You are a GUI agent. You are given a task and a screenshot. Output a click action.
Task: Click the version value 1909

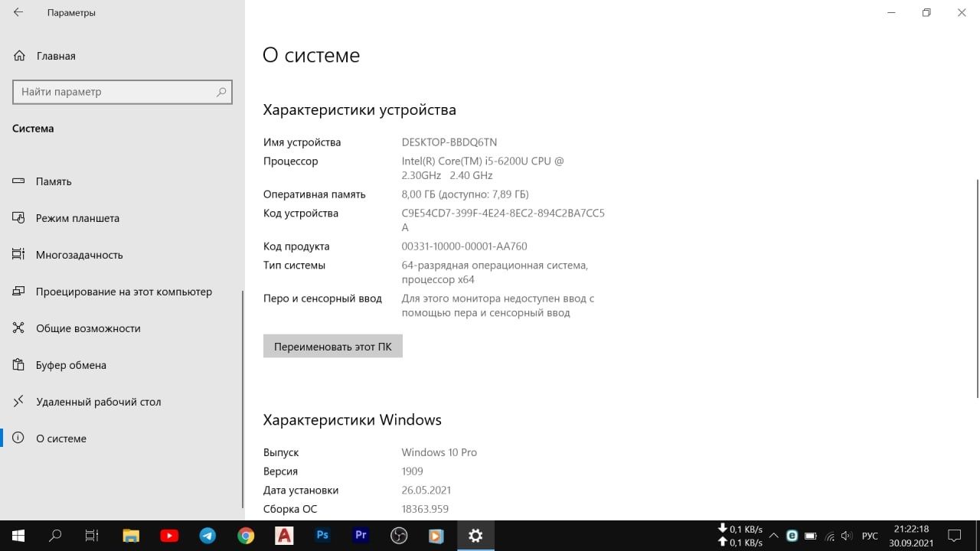click(x=412, y=471)
